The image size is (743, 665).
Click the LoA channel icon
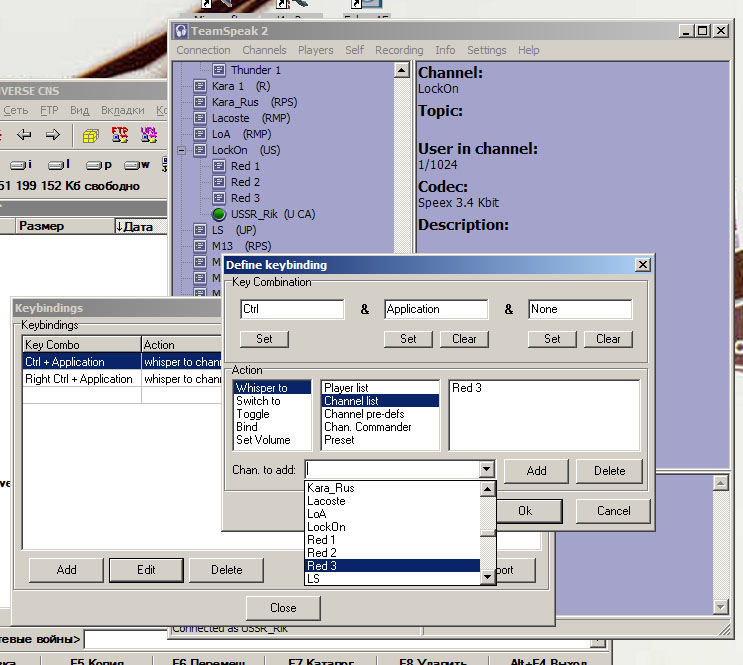click(x=200, y=134)
